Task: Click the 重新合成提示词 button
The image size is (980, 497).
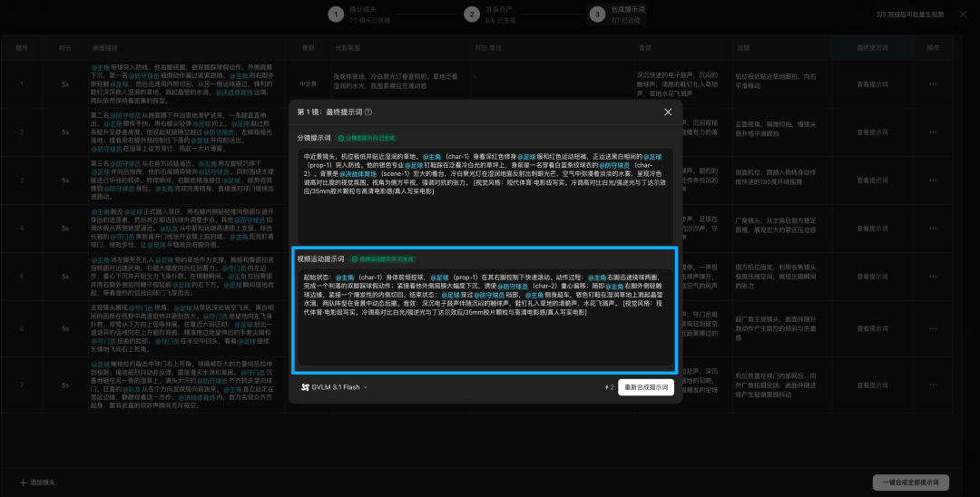Action: tap(646, 387)
